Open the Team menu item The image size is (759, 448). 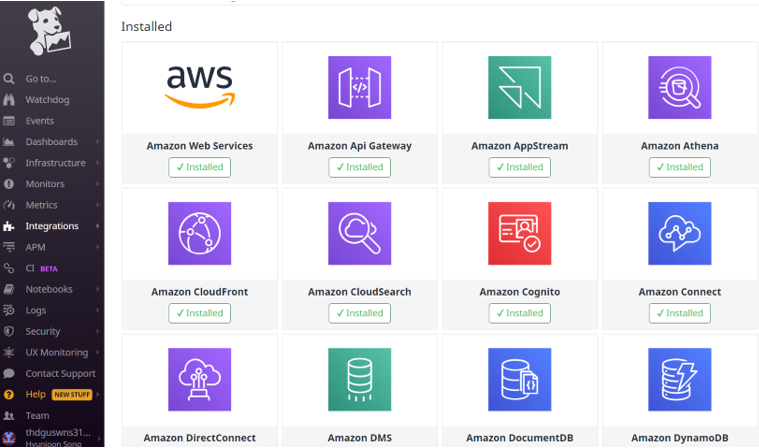coord(37,416)
